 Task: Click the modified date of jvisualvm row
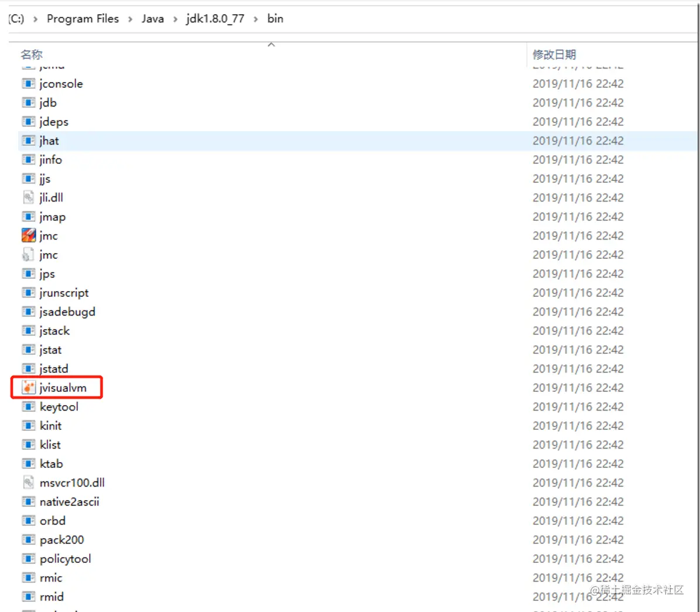[x=578, y=388]
